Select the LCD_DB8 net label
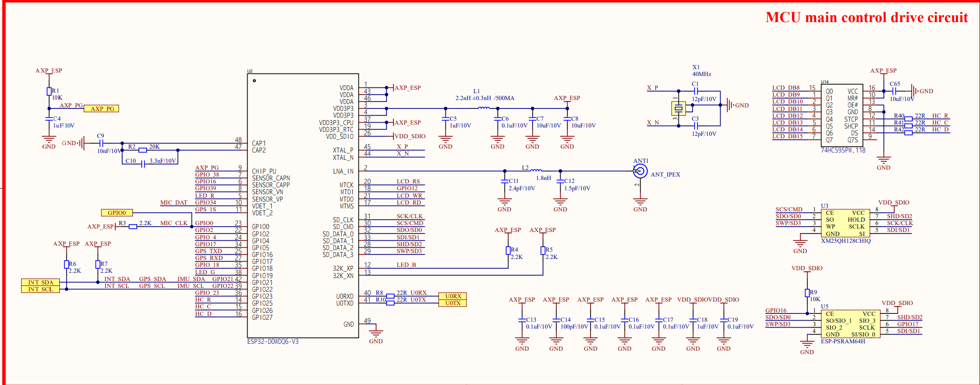 click(x=786, y=88)
